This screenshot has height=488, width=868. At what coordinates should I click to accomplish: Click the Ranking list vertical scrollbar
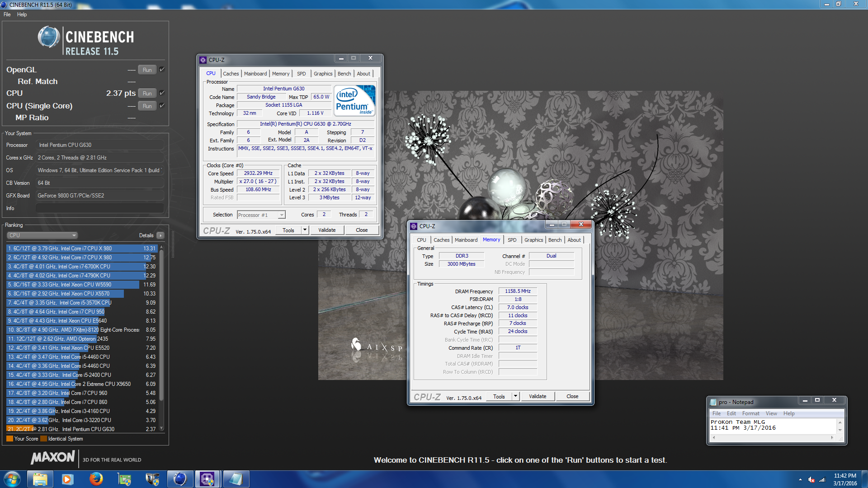(x=161, y=338)
